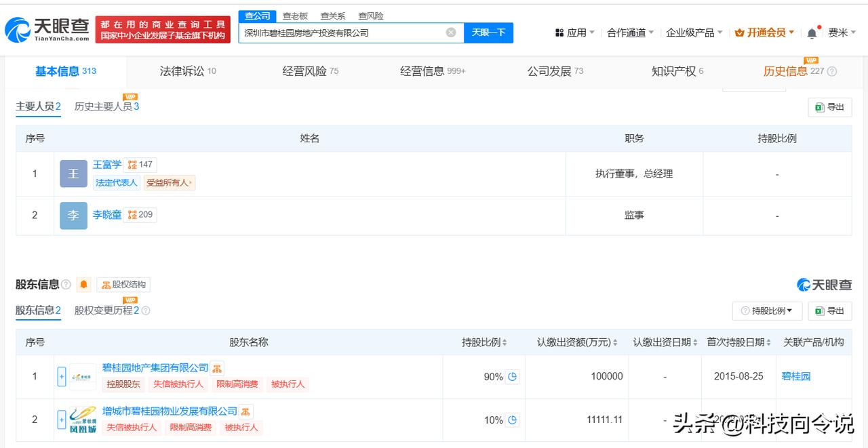
Task: Click the avatar tile for 王富学
Action: point(73,174)
